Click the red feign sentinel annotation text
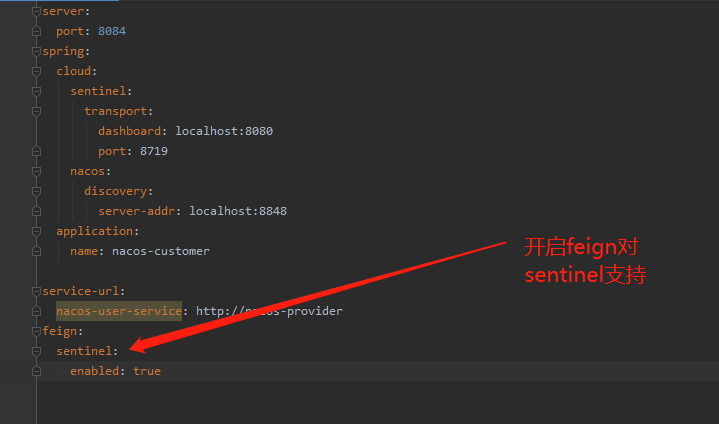 point(585,261)
